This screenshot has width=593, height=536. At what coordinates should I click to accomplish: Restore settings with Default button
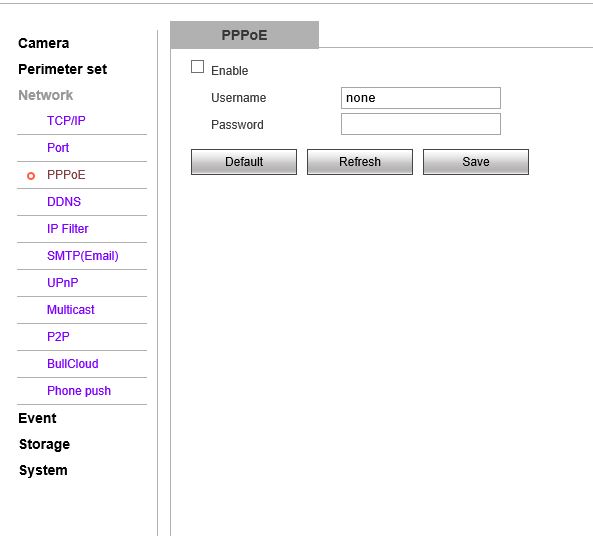coord(244,162)
